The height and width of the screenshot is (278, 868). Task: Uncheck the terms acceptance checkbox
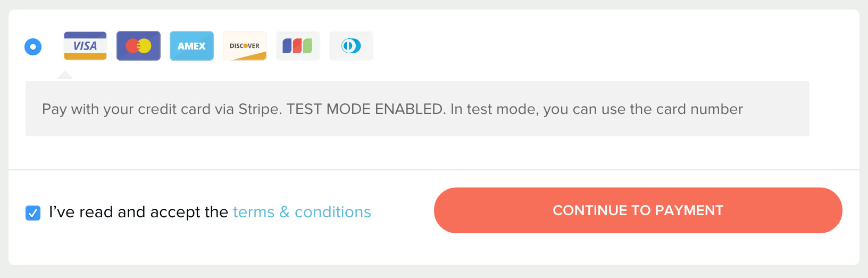(x=33, y=213)
